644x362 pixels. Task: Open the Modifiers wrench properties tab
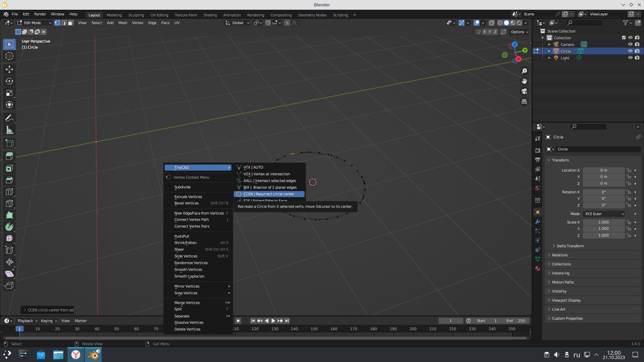coord(538,222)
